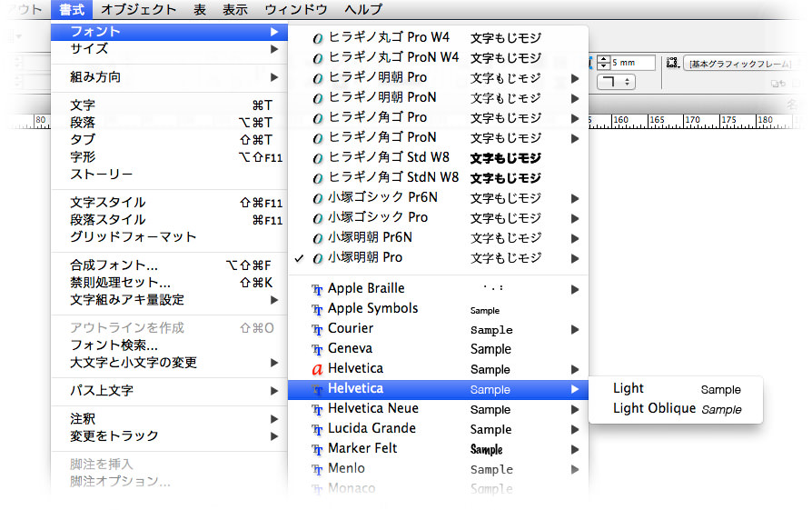812x510 pixels.
Task: Click OpenType icon beside 小塚明朝 Pr6N
Action: 318,238
